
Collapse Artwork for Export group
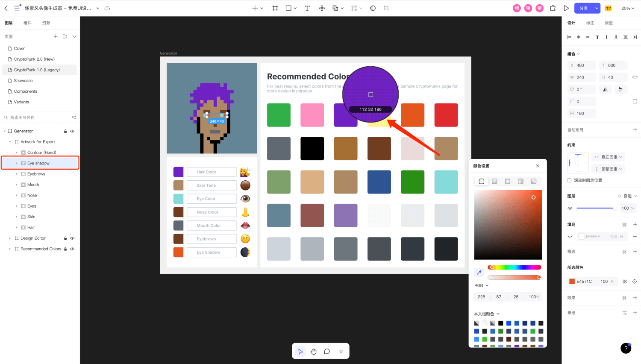(10, 142)
